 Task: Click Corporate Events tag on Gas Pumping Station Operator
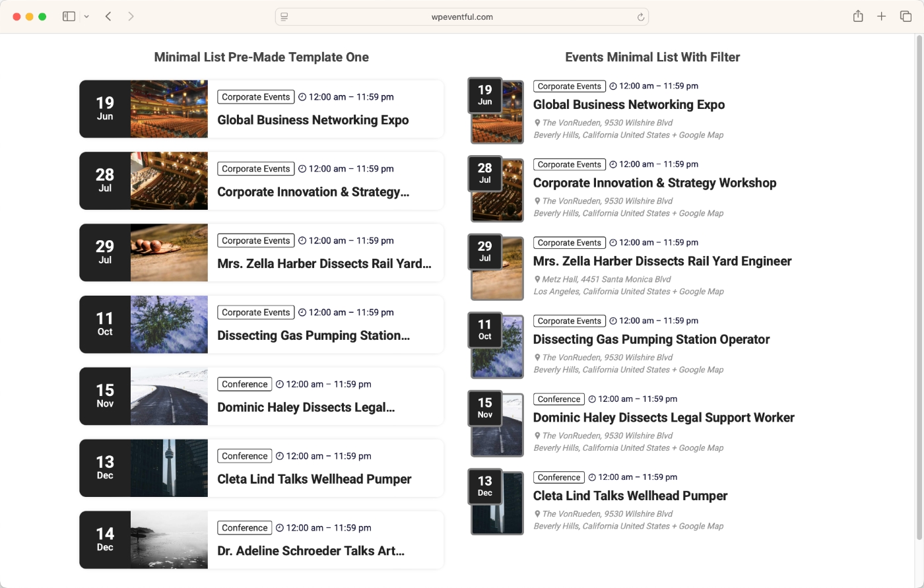click(x=570, y=321)
